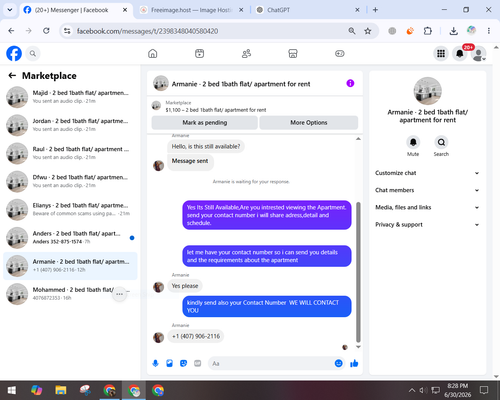This screenshot has width=500, height=400.
Task: Click the conversation scrollbar
Action: (358, 272)
